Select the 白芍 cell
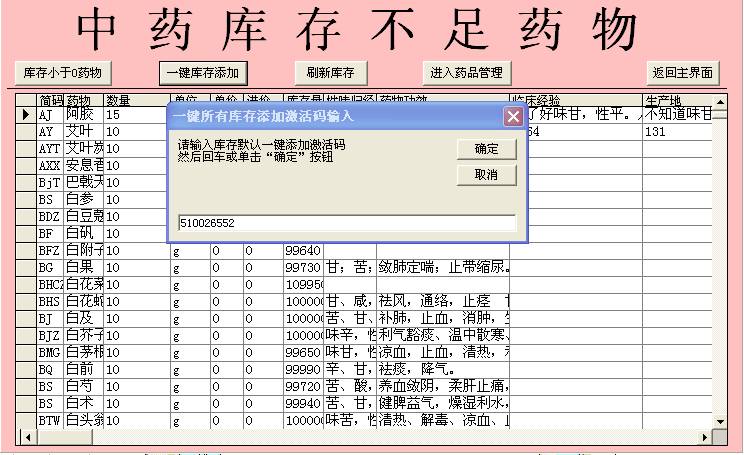 pos(84,387)
